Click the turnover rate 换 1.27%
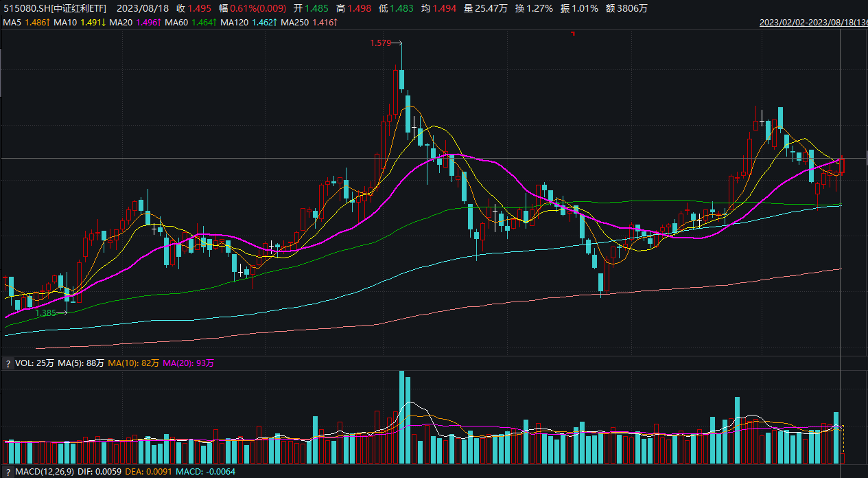 click(x=535, y=8)
